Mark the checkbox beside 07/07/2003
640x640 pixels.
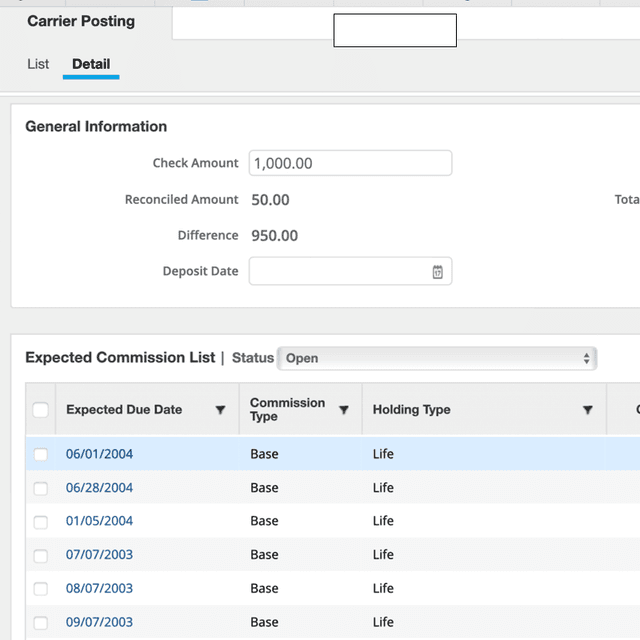[41, 556]
